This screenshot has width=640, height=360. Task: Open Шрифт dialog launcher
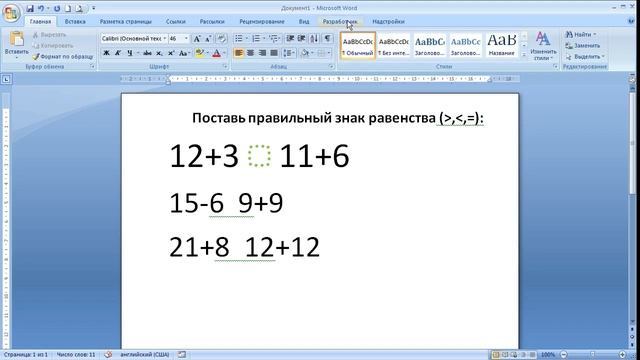[x=225, y=67]
